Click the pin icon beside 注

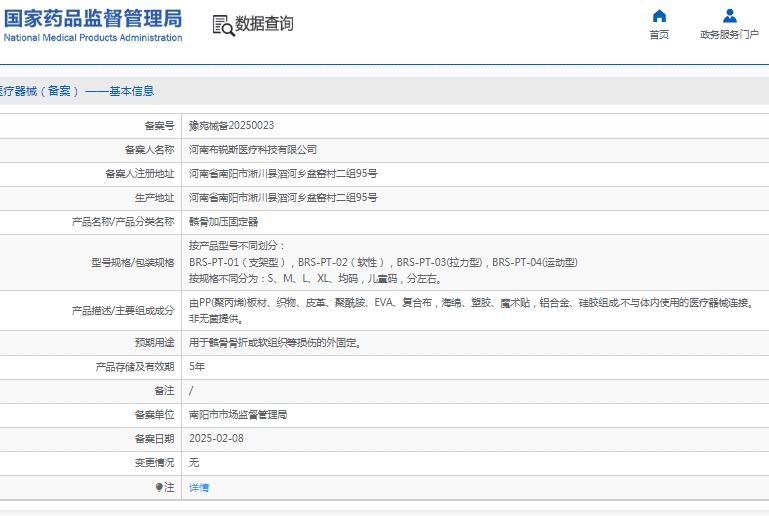tap(159, 487)
